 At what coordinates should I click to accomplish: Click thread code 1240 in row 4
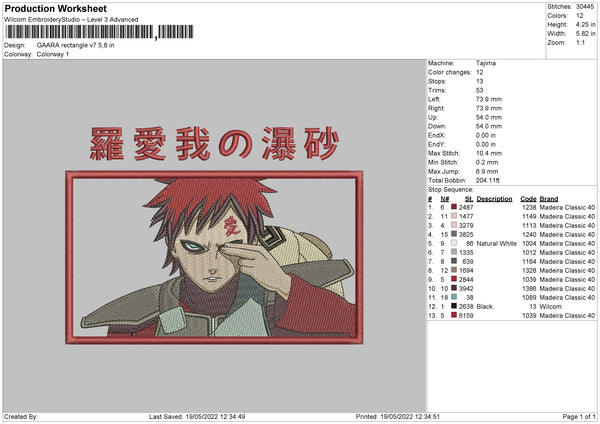click(x=529, y=235)
